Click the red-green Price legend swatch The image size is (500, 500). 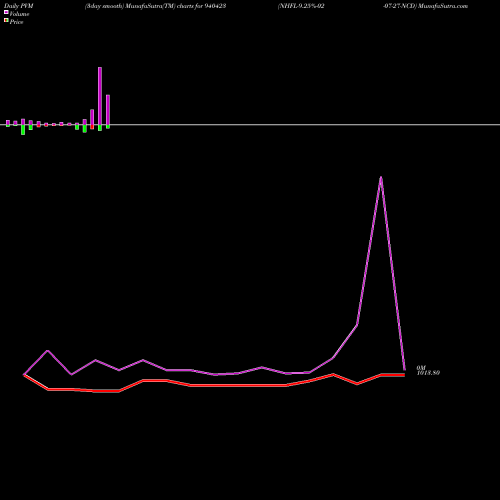tap(6, 20)
